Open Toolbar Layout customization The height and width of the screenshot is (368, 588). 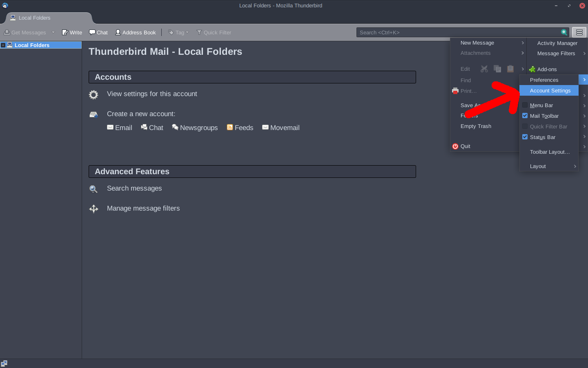pos(549,152)
